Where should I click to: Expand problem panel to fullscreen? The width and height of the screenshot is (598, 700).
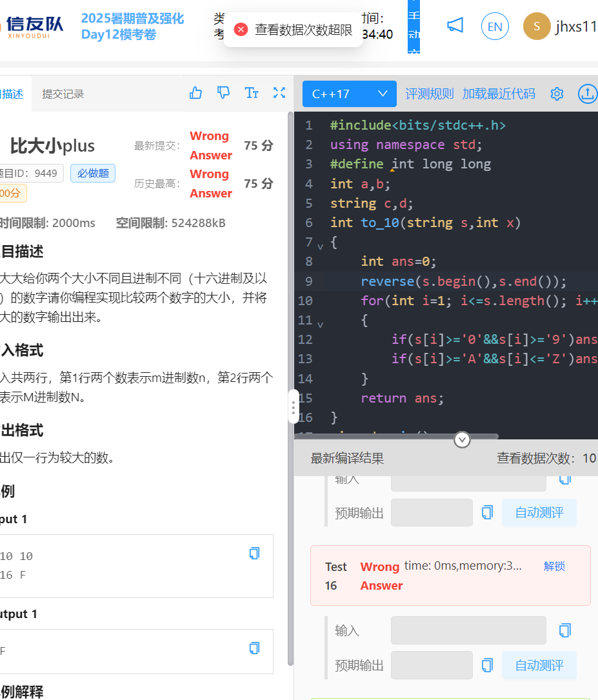click(279, 94)
